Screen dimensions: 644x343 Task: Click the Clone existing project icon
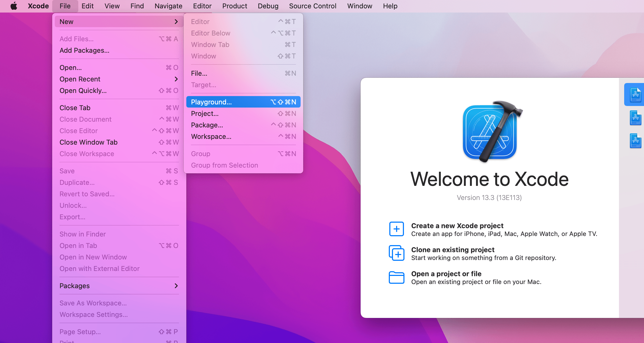[x=396, y=253]
